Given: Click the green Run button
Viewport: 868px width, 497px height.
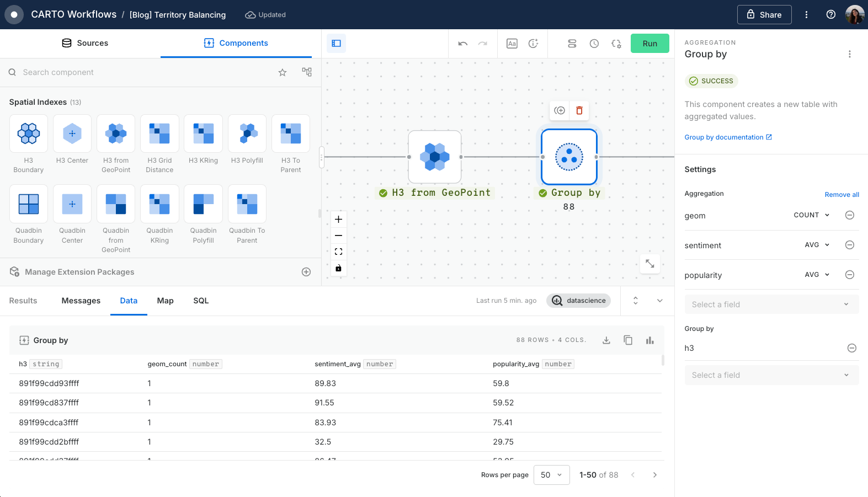Looking at the screenshot, I should coord(649,44).
